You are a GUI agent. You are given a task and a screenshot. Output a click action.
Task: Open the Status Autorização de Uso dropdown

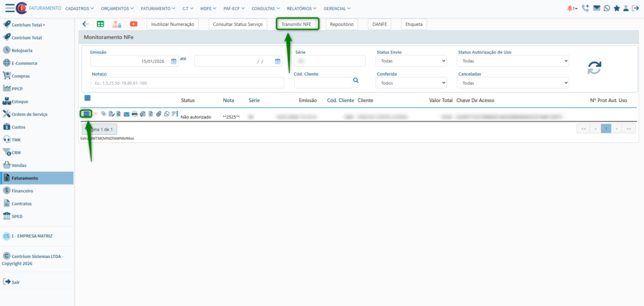tap(513, 61)
